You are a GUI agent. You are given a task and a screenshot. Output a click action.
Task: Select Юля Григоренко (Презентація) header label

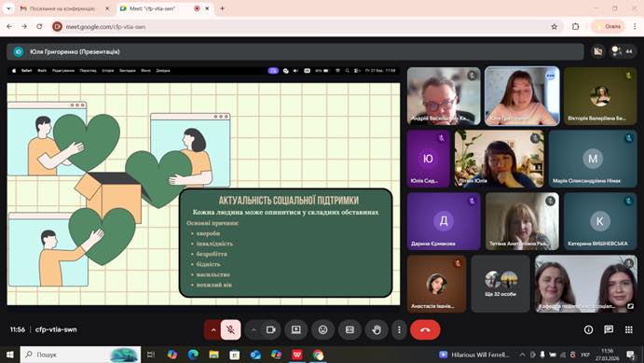coord(75,52)
